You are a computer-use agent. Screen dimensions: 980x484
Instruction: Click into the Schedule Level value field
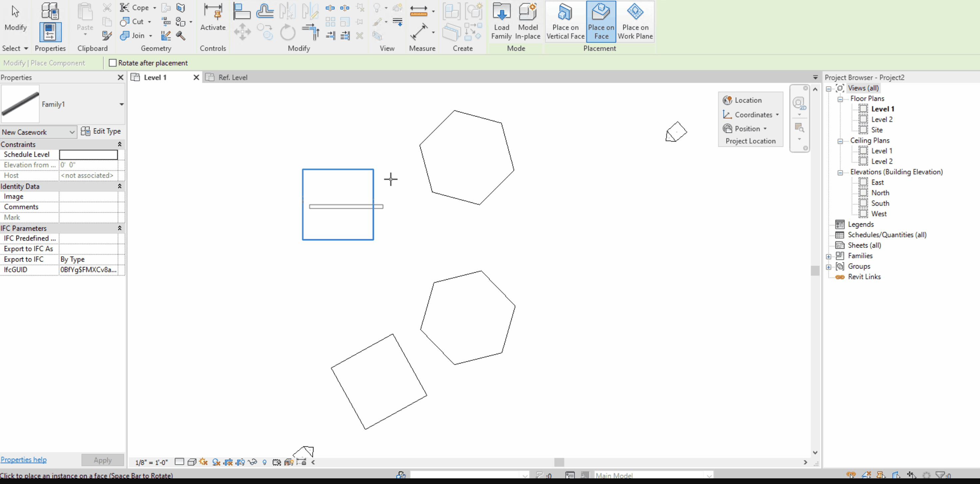coord(88,154)
